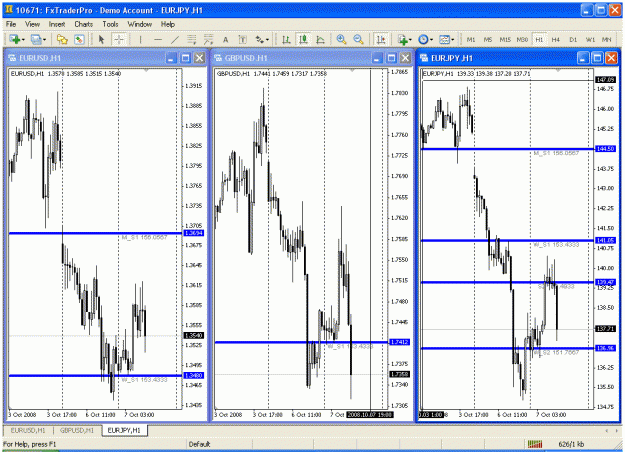Toggle the H1 timeframe button
Viewport: 625px width, 452px height.
click(539, 39)
